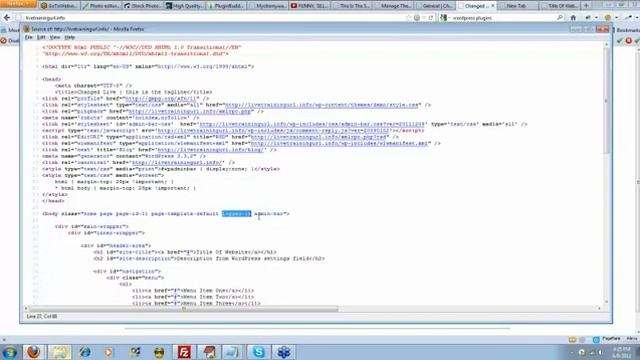Click the livetrainingurl.info address bar

[212, 18]
